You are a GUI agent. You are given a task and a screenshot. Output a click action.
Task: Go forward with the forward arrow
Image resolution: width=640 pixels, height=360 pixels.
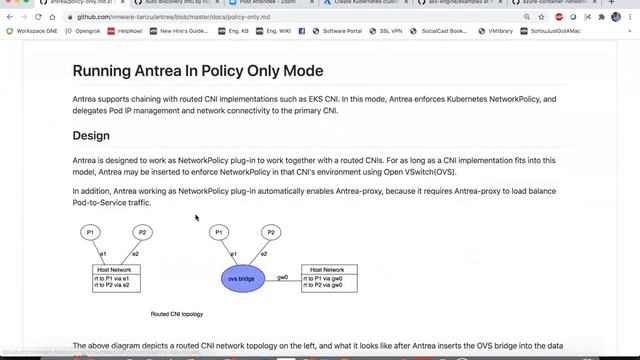coord(24,17)
